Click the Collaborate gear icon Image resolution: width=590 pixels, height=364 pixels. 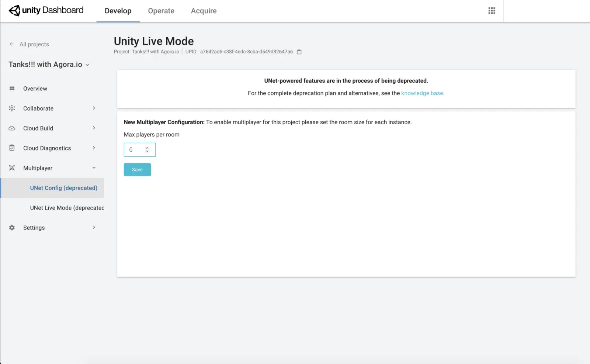[x=12, y=108]
